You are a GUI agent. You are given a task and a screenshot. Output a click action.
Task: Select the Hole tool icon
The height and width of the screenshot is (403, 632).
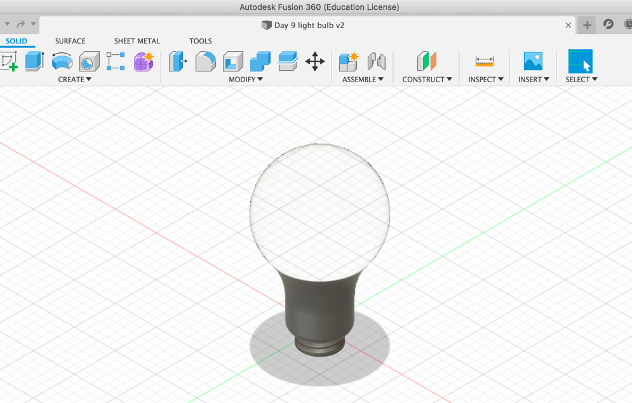[x=89, y=61]
